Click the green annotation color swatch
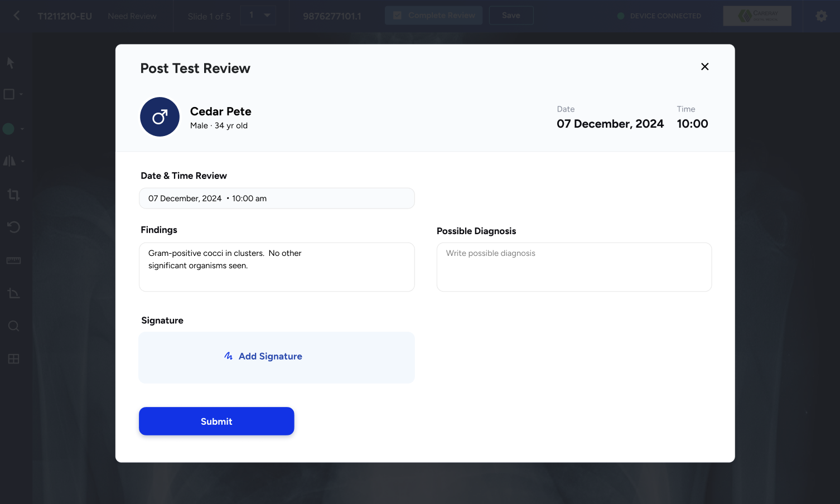This screenshot has width=840, height=504. (x=8, y=128)
